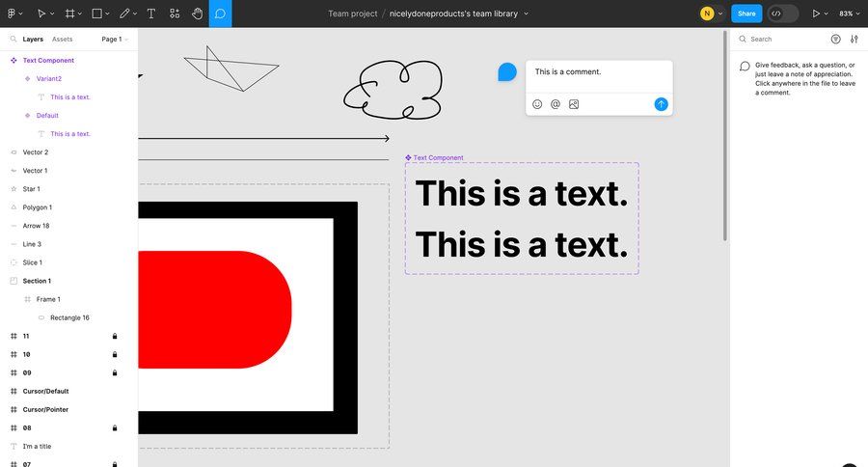Click the Text Component label on canvas
Viewport: 868px width, 467px height.
(x=438, y=158)
